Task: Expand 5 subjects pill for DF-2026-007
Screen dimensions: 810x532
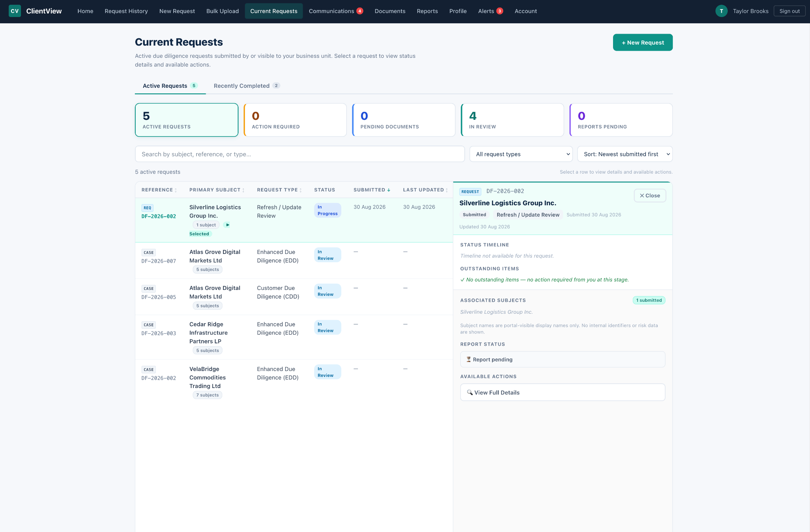Action: click(208, 269)
